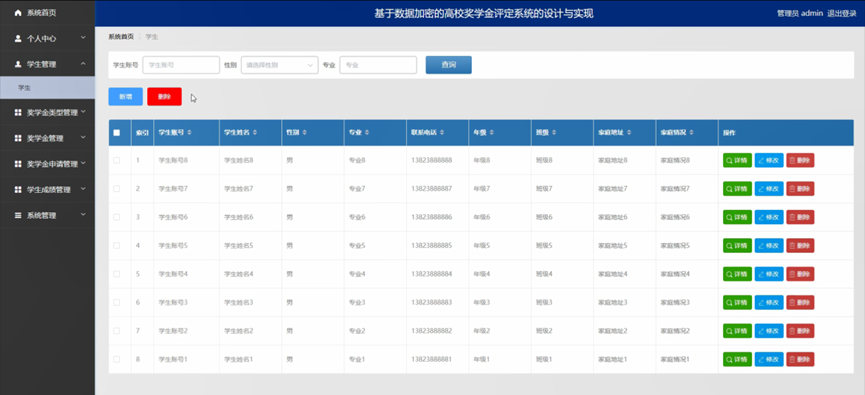Click the home icon beside 系统首页
This screenshot has width=865, height=395.
pos(18,12)
